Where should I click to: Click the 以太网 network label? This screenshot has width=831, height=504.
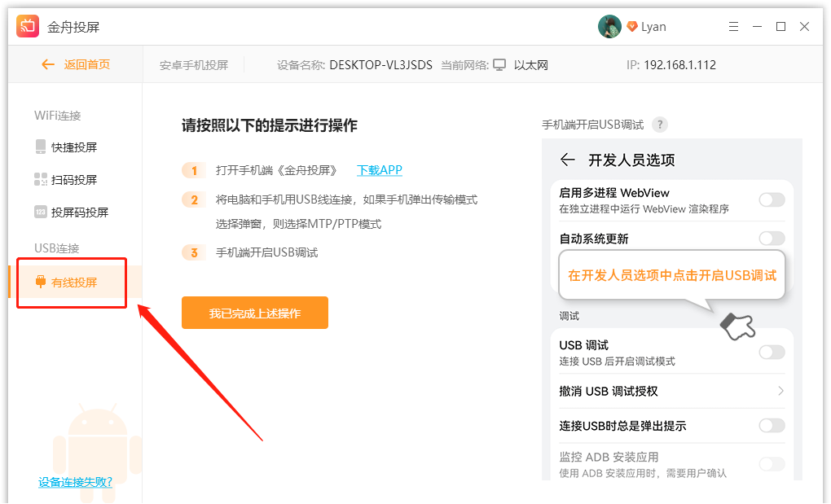pyautogui.click(x=531, y=65)
